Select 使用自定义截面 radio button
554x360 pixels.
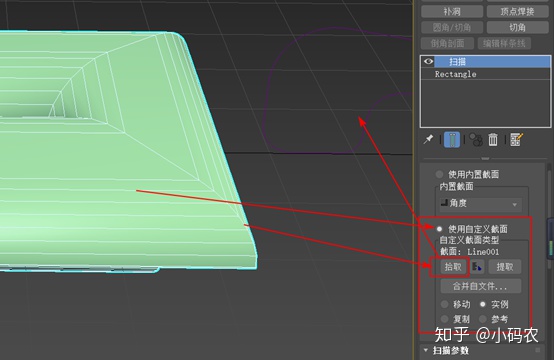[x=439, y=229]
